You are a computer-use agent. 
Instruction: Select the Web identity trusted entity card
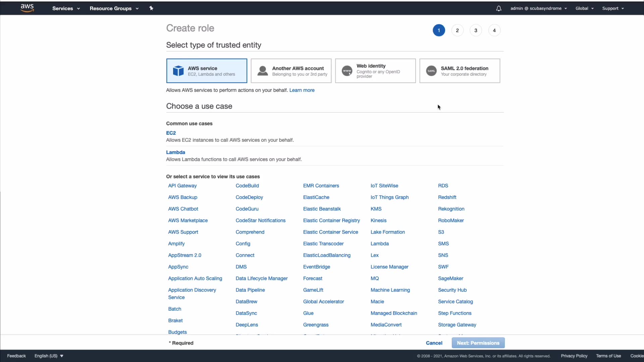(x=375, y=71)
